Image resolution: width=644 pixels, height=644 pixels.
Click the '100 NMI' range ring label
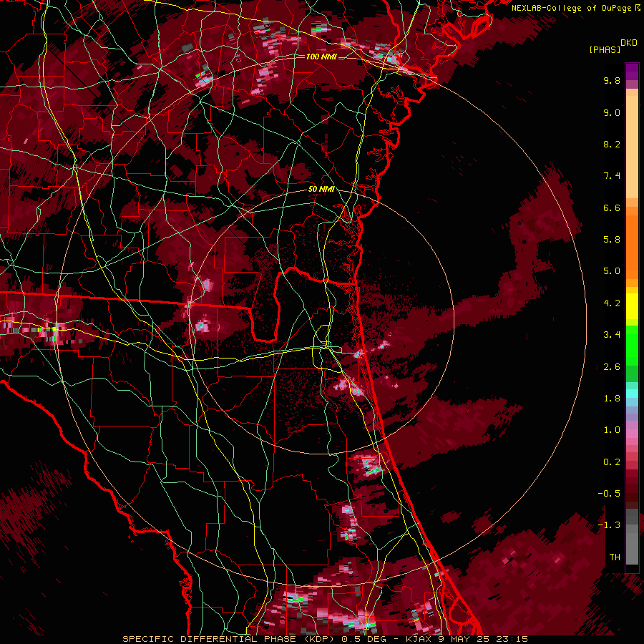(x=321, y=57)
